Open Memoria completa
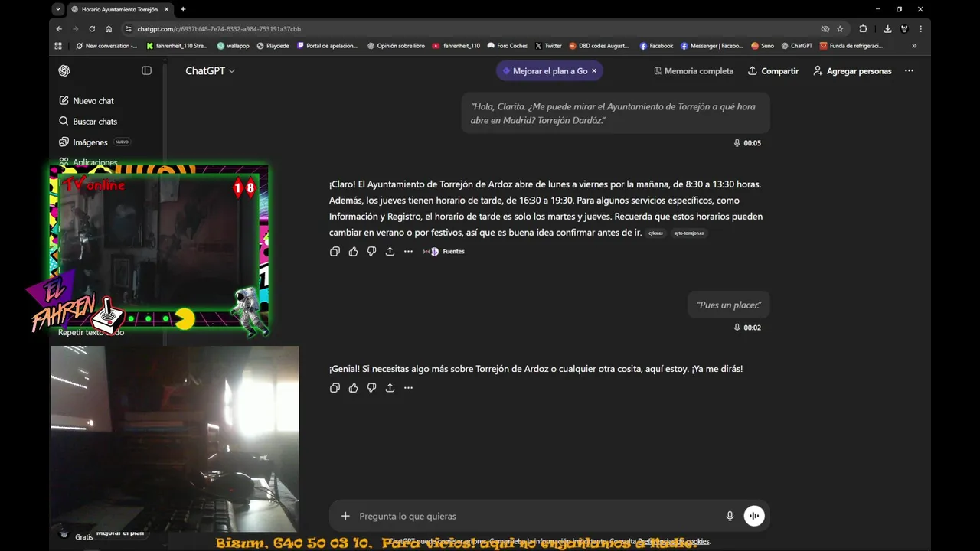980x551 pixels. pos(694,70)
